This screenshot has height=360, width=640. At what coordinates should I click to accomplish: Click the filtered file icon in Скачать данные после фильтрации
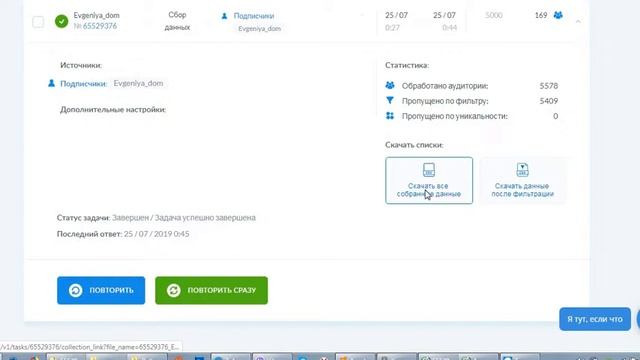point(522,170)
